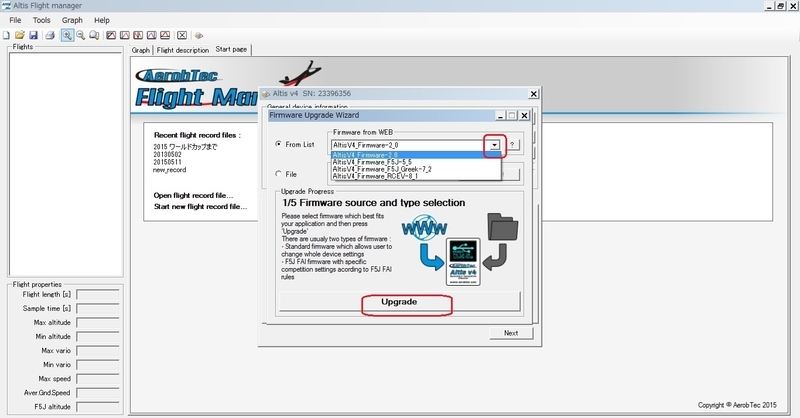Choose AltisV4_Firmware_F5J_Greek=7_2 from list
Screen dimensions: 800x418
point(416,169)
